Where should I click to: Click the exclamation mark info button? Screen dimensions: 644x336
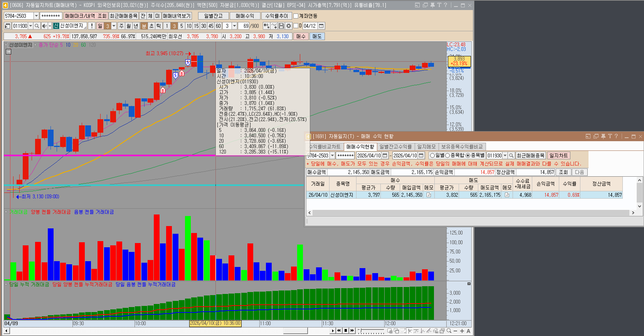pos(92,26)
